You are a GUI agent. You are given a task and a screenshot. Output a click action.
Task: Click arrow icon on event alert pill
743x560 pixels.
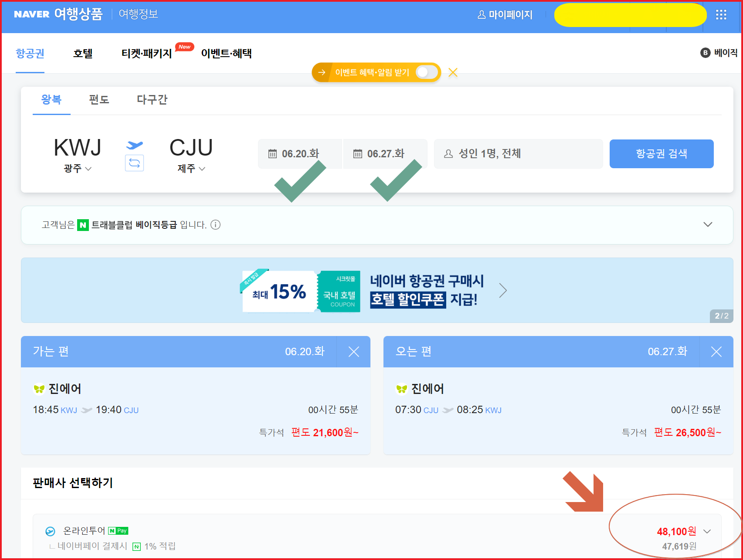pos(322,72)
